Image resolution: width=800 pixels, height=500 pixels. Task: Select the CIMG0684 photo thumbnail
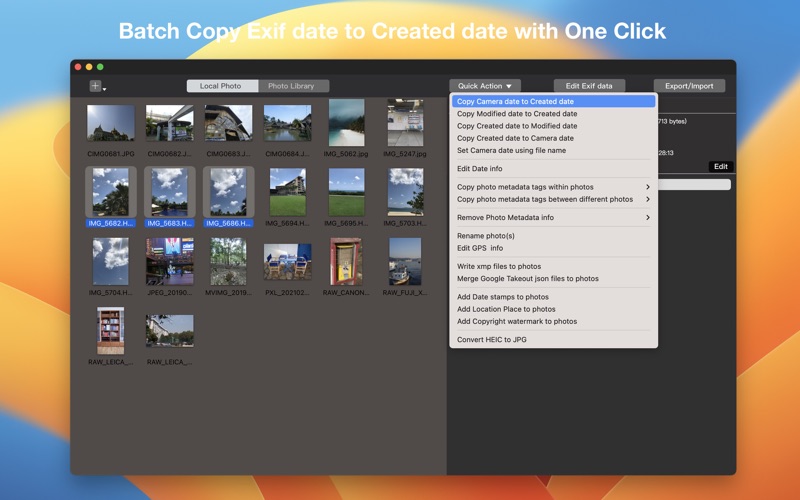287,123
